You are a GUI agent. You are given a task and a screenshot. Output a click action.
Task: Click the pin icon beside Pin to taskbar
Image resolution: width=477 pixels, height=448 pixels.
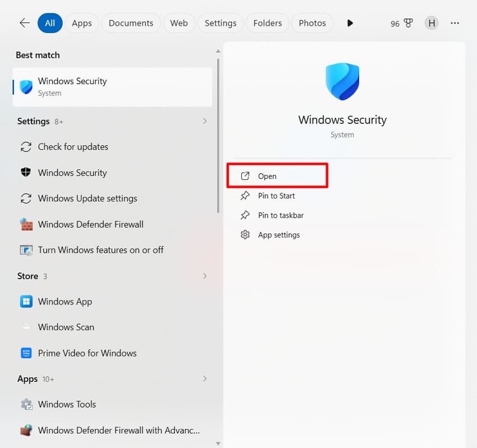[245, 215]
